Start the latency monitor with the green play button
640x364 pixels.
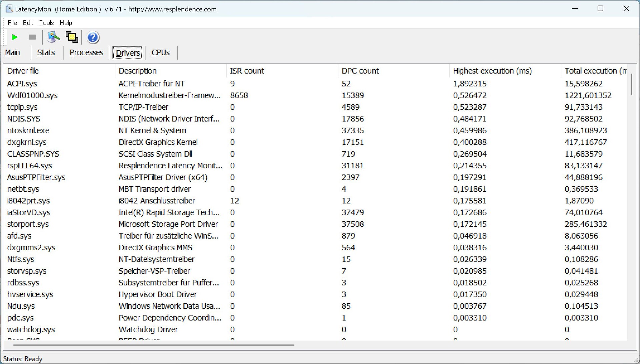point(15,37)
